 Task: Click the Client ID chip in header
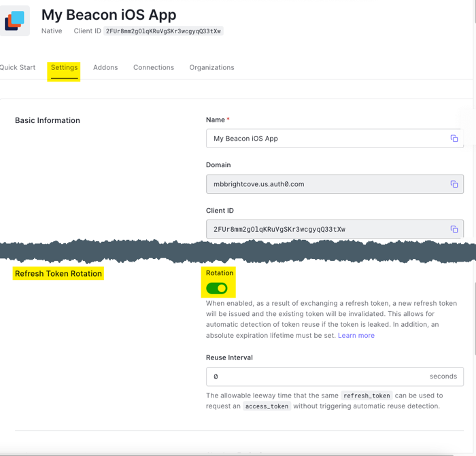163,31
